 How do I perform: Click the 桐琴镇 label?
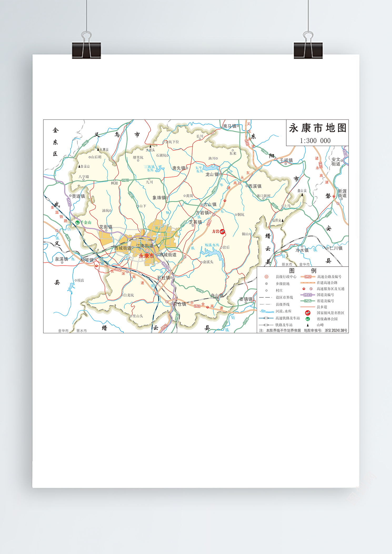click(87, 260)
